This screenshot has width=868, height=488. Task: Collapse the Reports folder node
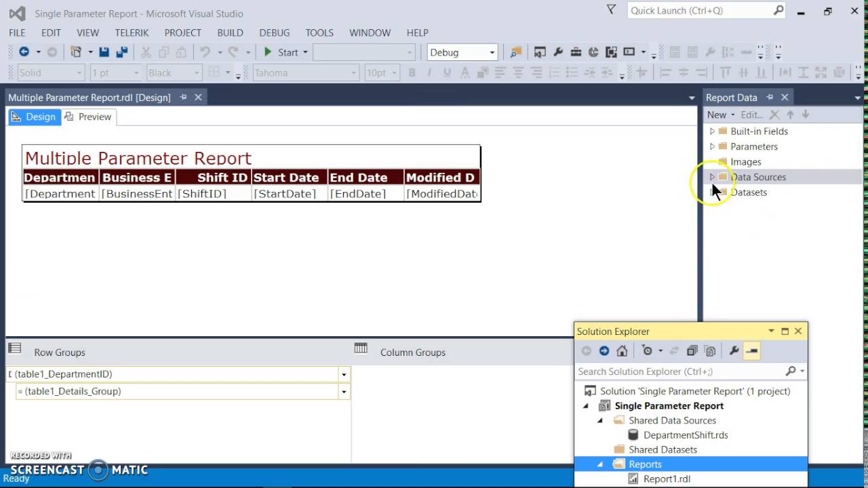(600, 465)
